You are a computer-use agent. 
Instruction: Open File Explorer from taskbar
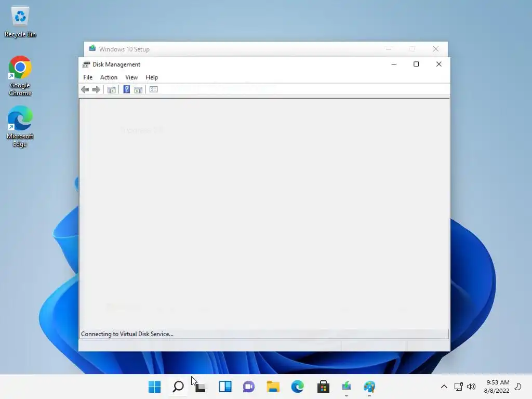coord(273,387)
